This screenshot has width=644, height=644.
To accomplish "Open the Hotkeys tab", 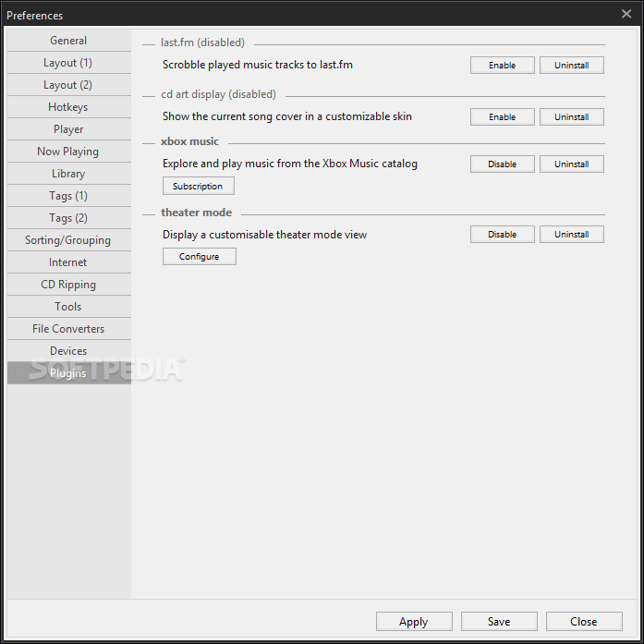I will [68, 107].
